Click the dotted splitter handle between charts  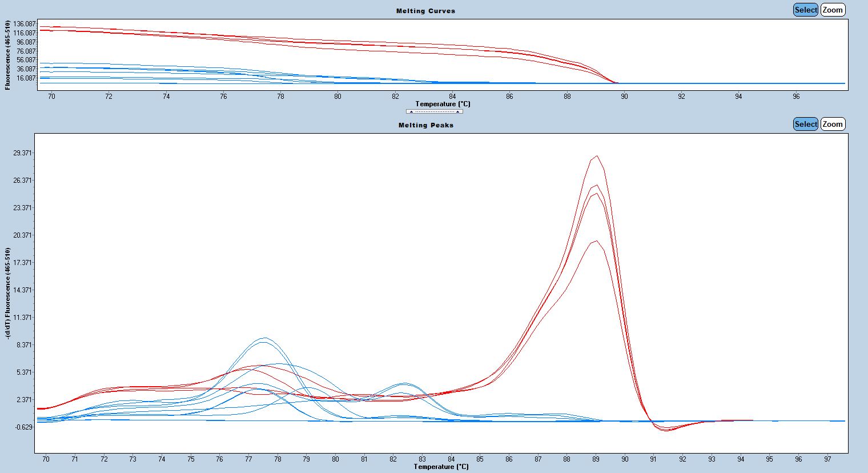coord(435,111)
